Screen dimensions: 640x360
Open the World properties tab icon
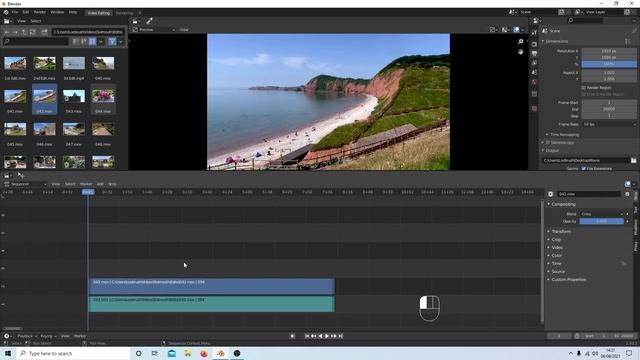[534, 82]
